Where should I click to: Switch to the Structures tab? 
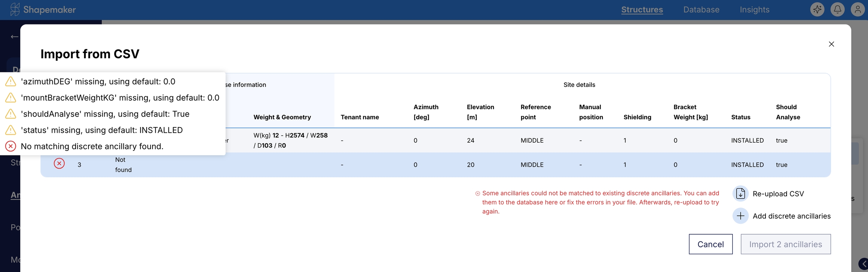642,10
